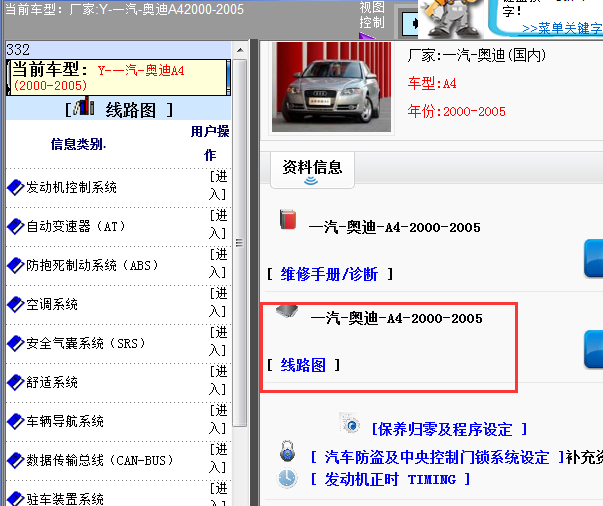Click the blue button beside 维修手册/诊断 row
Screen dimensions: 603x506
coord(593,258)
